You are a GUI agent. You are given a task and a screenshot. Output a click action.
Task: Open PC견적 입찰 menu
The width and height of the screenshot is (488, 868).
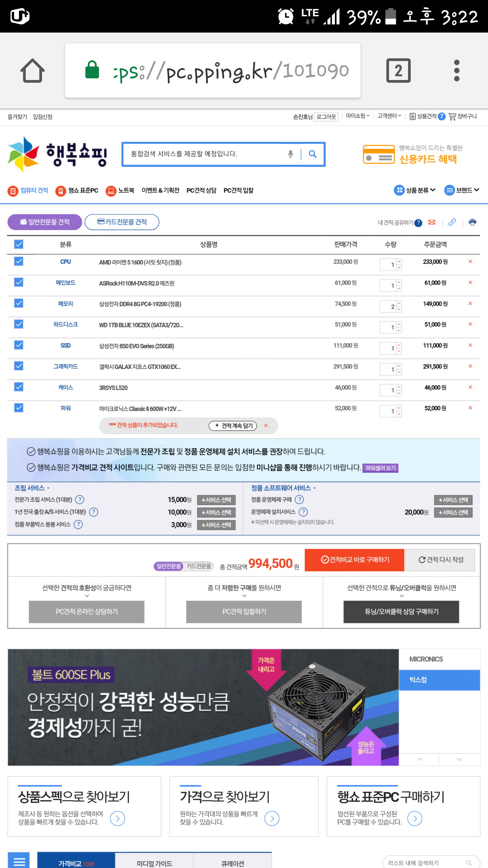tap(239, 190)
